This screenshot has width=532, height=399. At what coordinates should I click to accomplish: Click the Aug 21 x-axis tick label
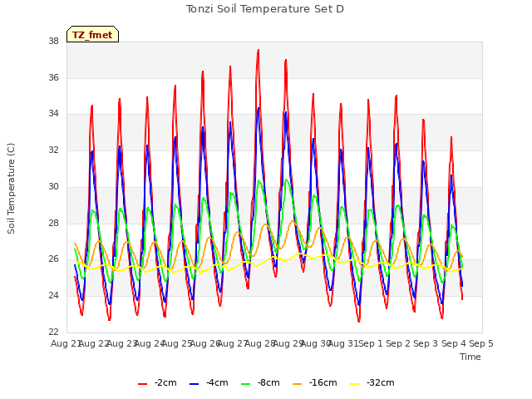click(65, 343)
